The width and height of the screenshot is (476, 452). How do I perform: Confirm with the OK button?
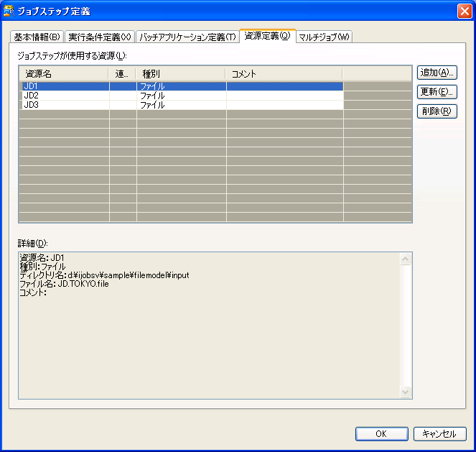pos(381,434)
